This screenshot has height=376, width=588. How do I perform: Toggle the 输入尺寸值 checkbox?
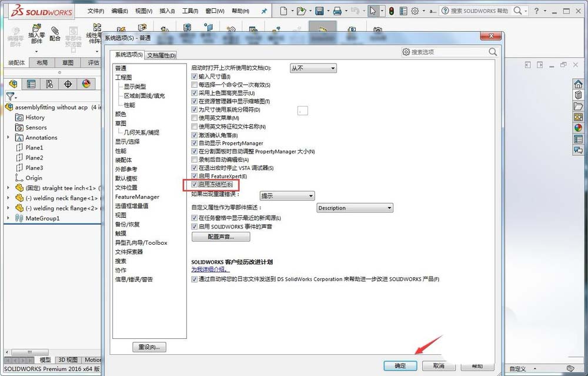tap(194, 76)
